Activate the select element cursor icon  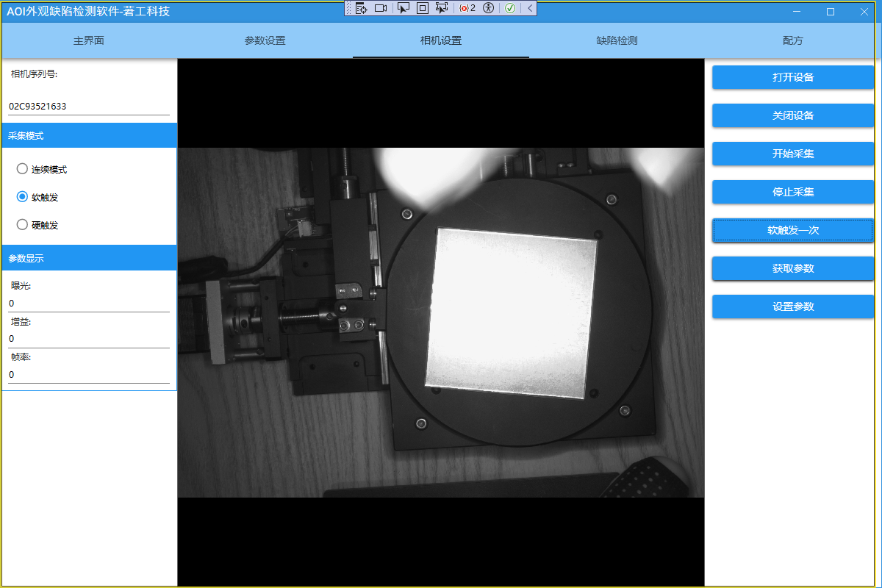coord(404,8)
